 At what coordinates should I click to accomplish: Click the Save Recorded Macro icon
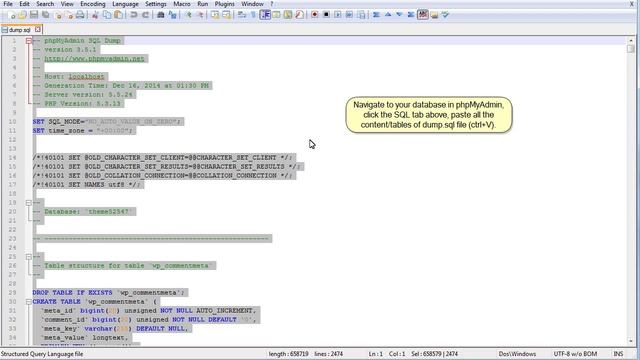coord(361,15)
